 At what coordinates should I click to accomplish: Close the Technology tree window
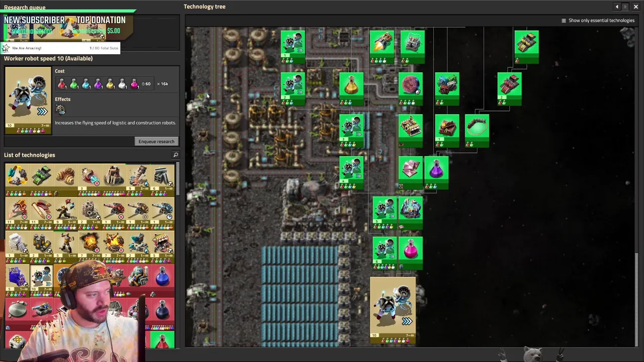point(635,7)
